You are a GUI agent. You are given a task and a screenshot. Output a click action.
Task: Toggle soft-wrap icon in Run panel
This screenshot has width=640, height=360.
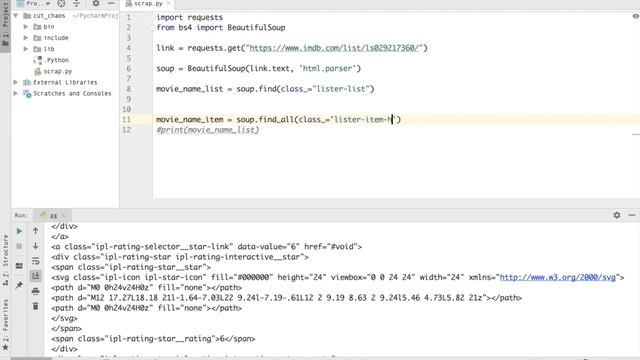[x=36, y=261]
